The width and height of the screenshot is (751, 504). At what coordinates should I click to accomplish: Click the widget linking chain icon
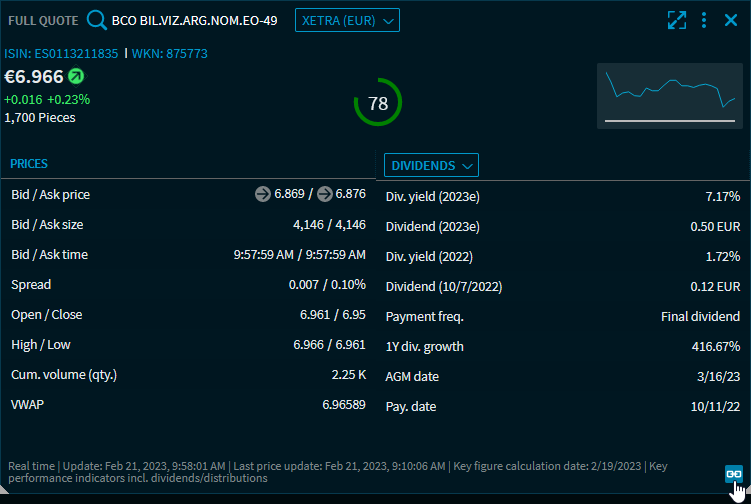tap(733, 473)
